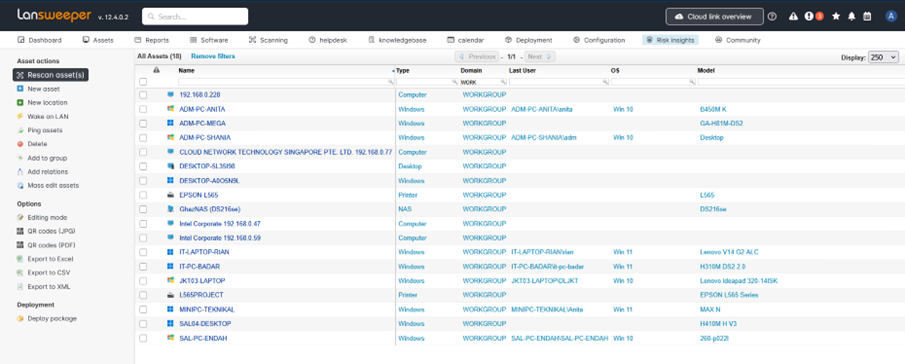Open notifications bell icon
This screenshot has height=364, width=905.
tap(851, 17)
